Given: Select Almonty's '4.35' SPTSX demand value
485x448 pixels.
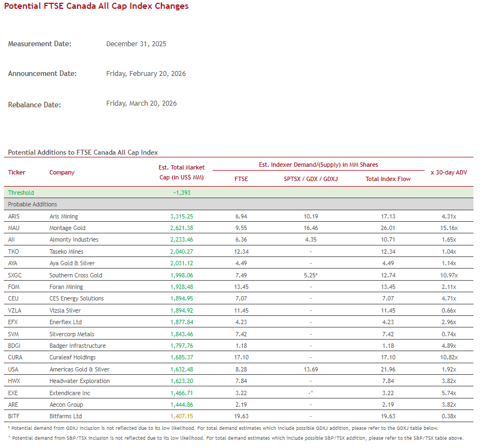Looking at the screenshot, I should 311,239.
